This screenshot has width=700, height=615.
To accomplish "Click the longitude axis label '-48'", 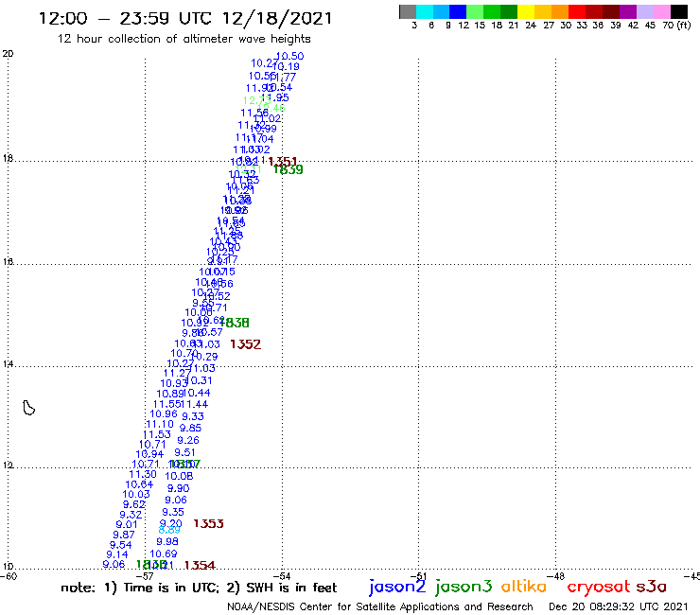I will (x=558, y=576).
